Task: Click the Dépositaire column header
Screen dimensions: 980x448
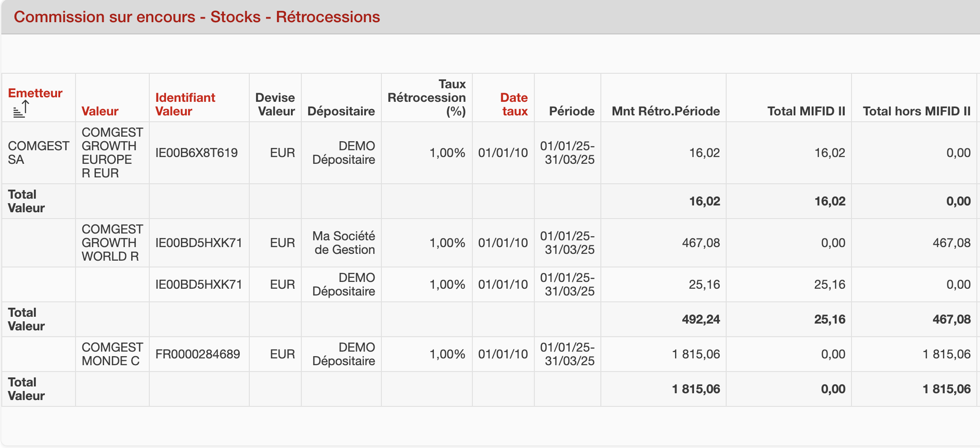Action: [x=341, y=111]
